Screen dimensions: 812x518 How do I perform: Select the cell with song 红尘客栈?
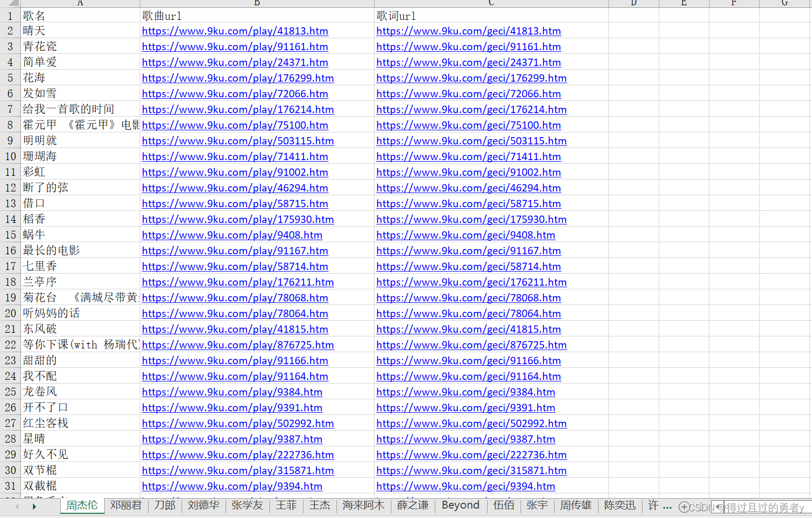[x=81, y=423]
